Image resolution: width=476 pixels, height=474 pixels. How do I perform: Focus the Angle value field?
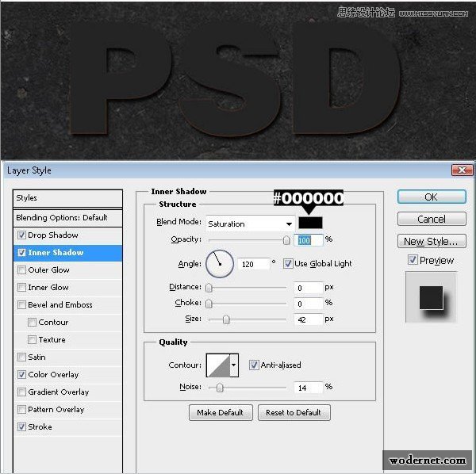[x=254, y=264]
